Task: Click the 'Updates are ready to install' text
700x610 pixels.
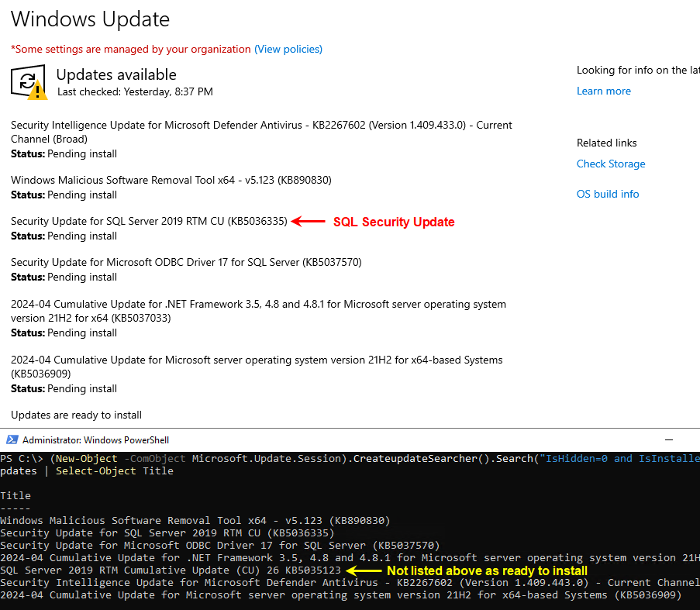Action: point(76,415)
